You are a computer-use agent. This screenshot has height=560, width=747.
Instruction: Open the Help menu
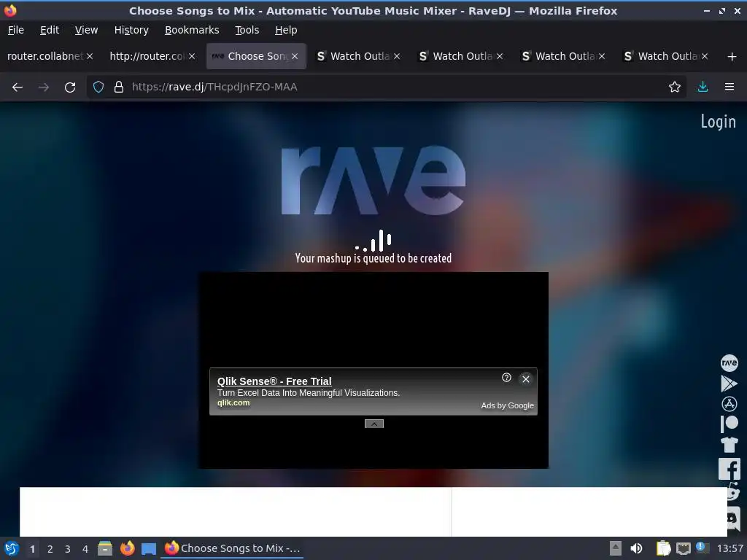tap(286, 30)
